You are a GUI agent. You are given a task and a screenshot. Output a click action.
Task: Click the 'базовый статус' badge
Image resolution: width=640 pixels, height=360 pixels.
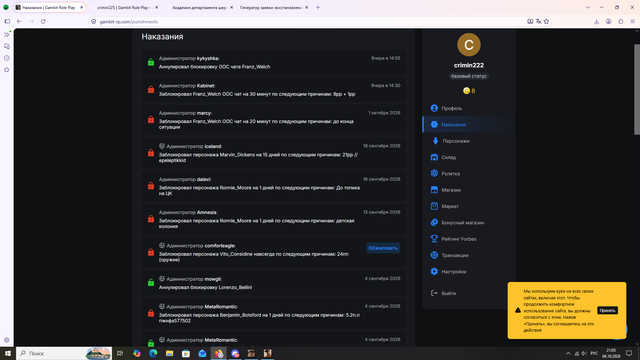pos(469,76)
